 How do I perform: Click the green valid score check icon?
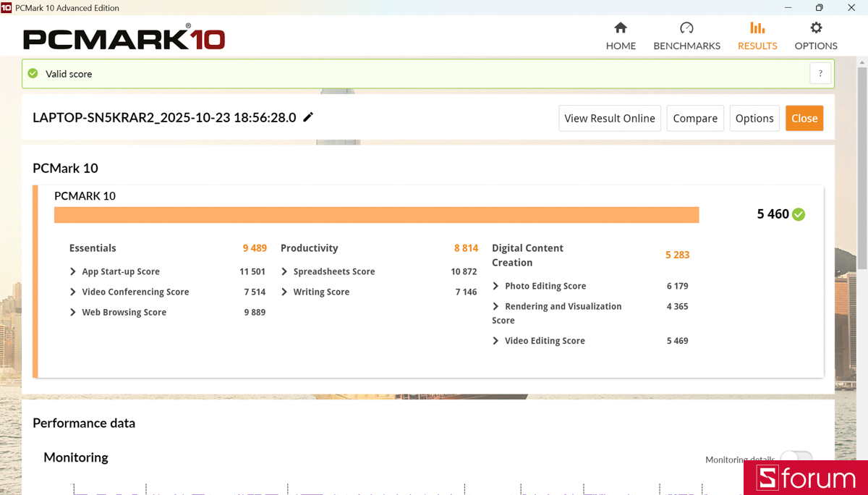tap(33, 73)
